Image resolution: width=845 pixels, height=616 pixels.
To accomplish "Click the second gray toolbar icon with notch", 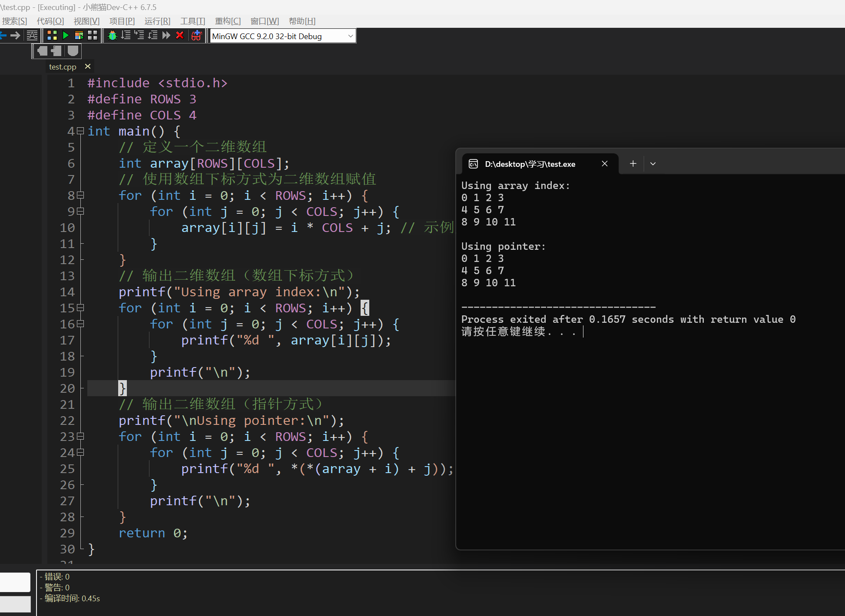I will [x=56, y=51].
